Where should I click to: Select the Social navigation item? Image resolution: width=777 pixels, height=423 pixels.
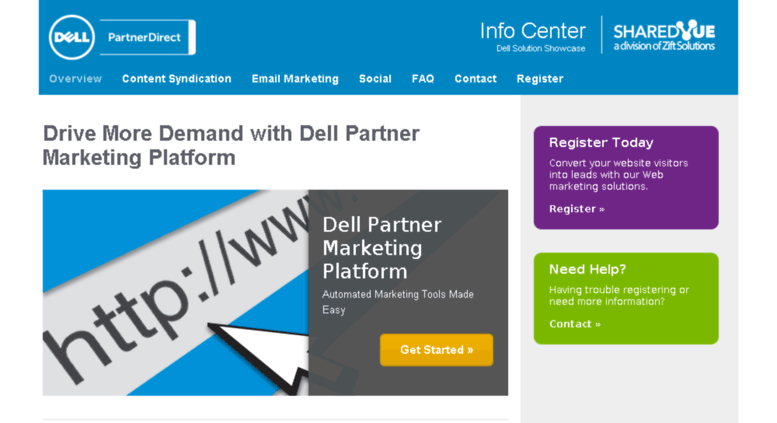pos(375,79)
